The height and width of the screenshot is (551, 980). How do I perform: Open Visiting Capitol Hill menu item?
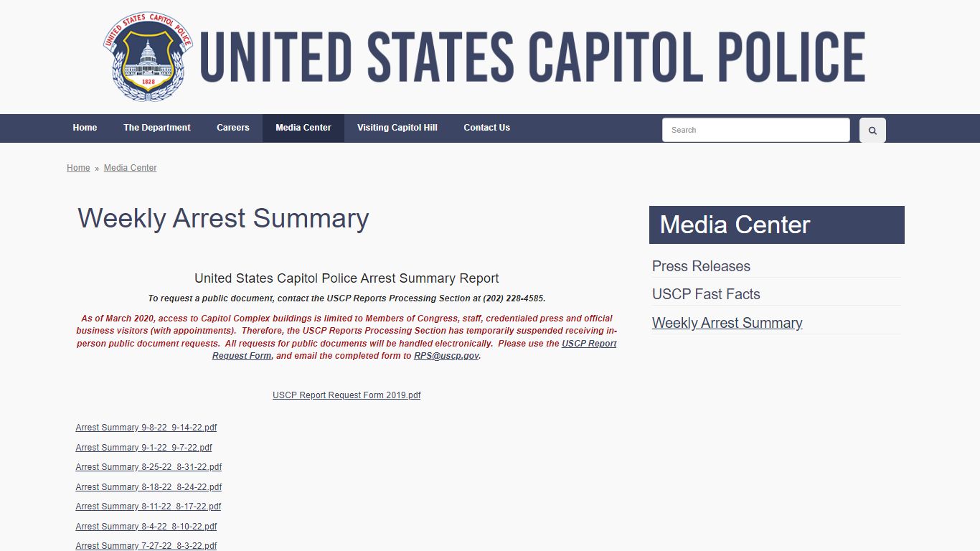[397, 128]
